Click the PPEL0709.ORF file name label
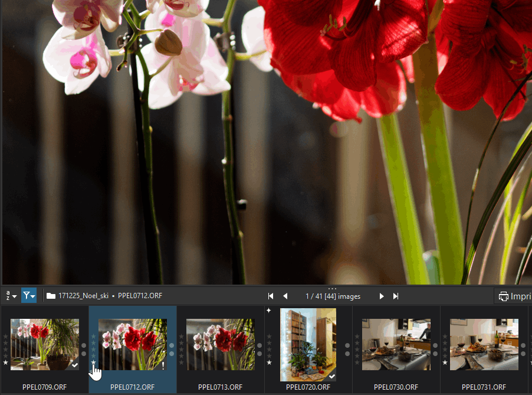 tap(44, 387)
